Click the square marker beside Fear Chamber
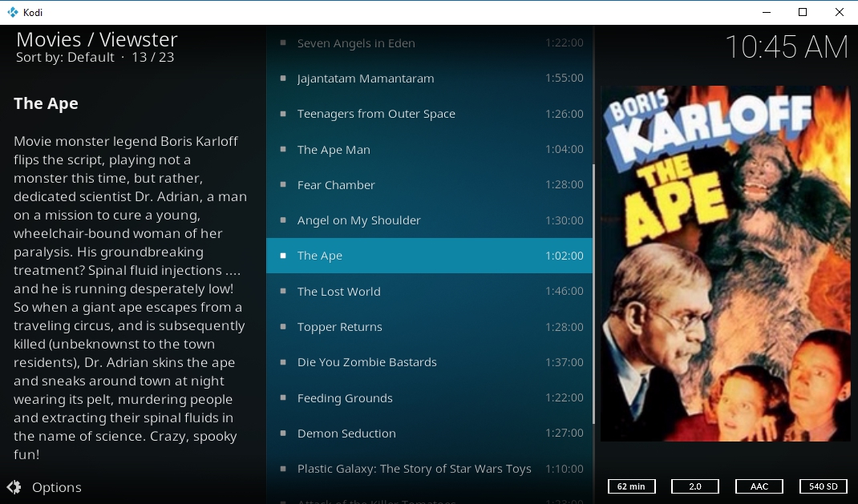The image size is (858, 504). click(282, 184)
